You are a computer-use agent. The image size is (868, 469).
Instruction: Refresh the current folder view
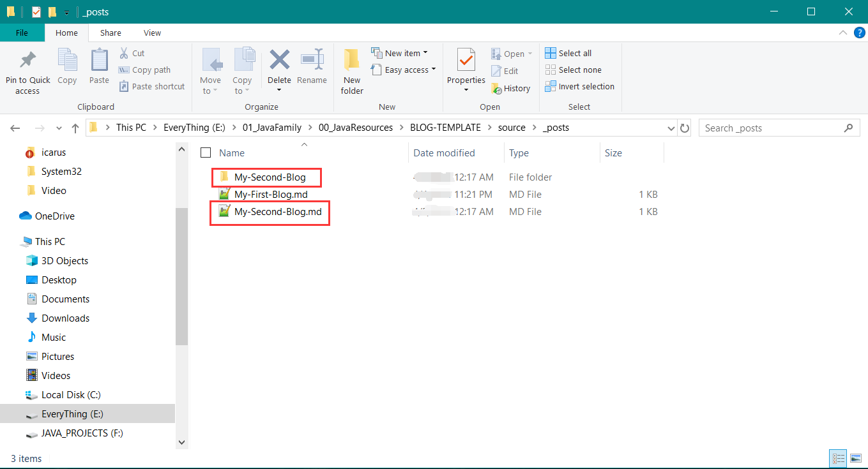[x=685, y=128]
